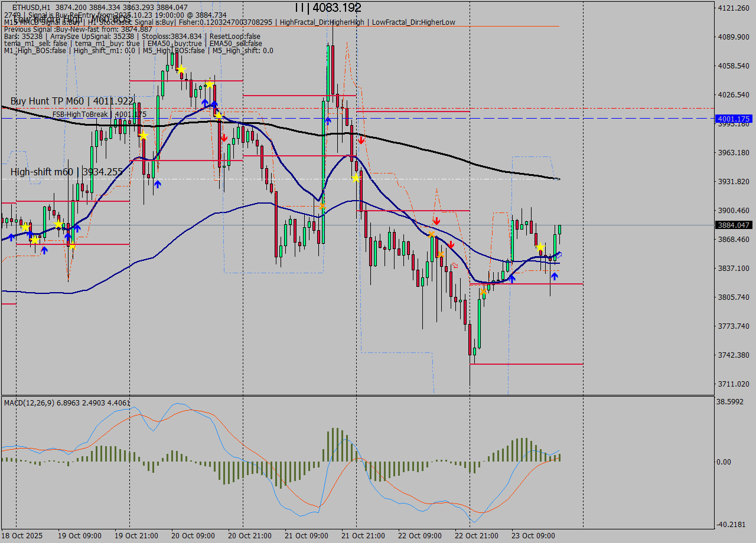The width and height of the screenshot is (756, 543).
Task: Select the blue 4001.175 price tag on axis
Action: pos(733,119)
